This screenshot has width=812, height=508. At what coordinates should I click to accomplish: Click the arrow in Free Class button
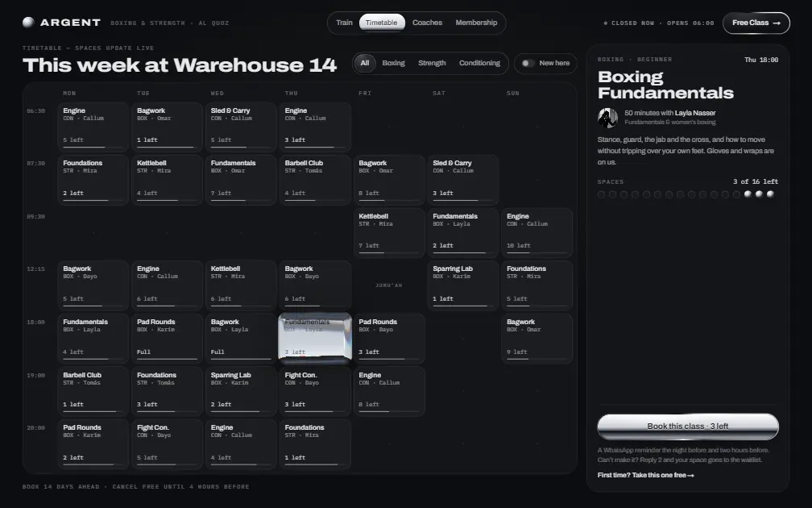point(777,23)
